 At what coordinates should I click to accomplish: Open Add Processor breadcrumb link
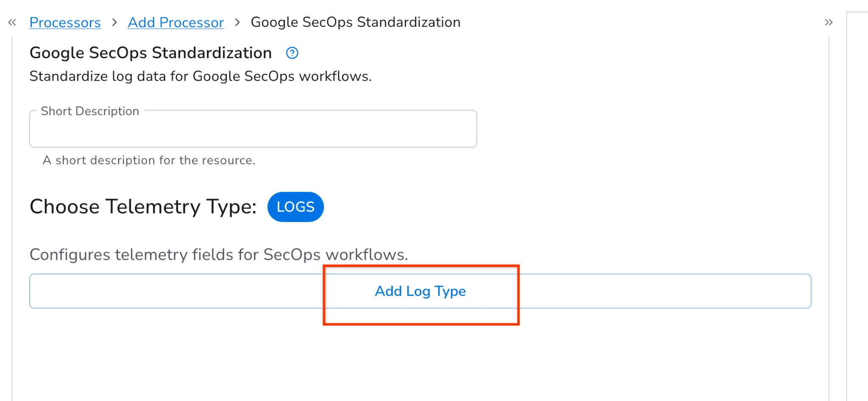click(176, 22)
